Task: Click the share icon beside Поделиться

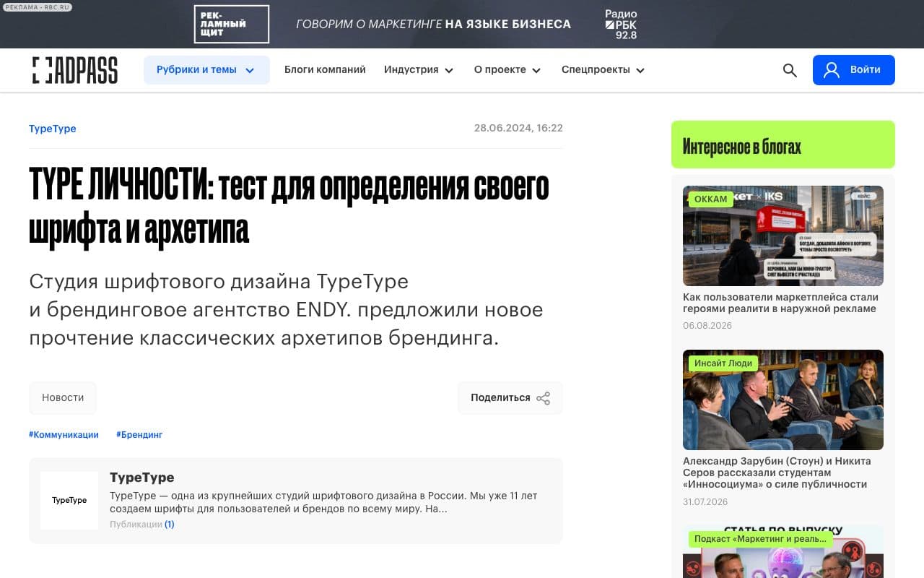Action: [544, 398]
